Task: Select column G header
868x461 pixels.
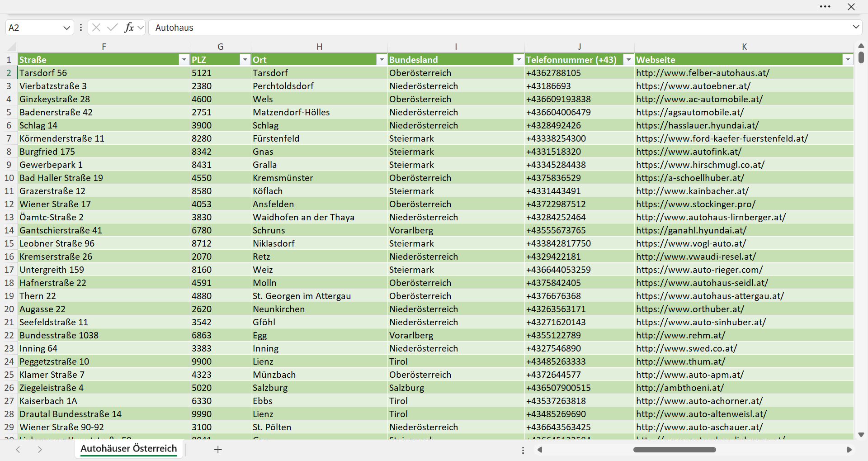Action: 221,47
